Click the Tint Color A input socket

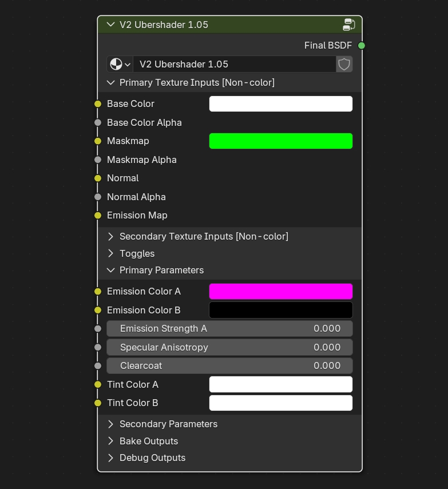point(98,384)
